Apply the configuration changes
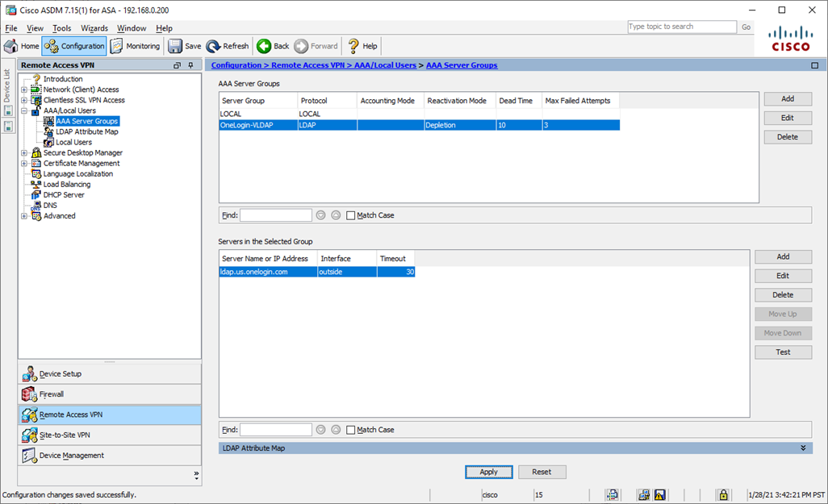The width and height of the screenshot is (828, 504). click(x=489, y=471)
